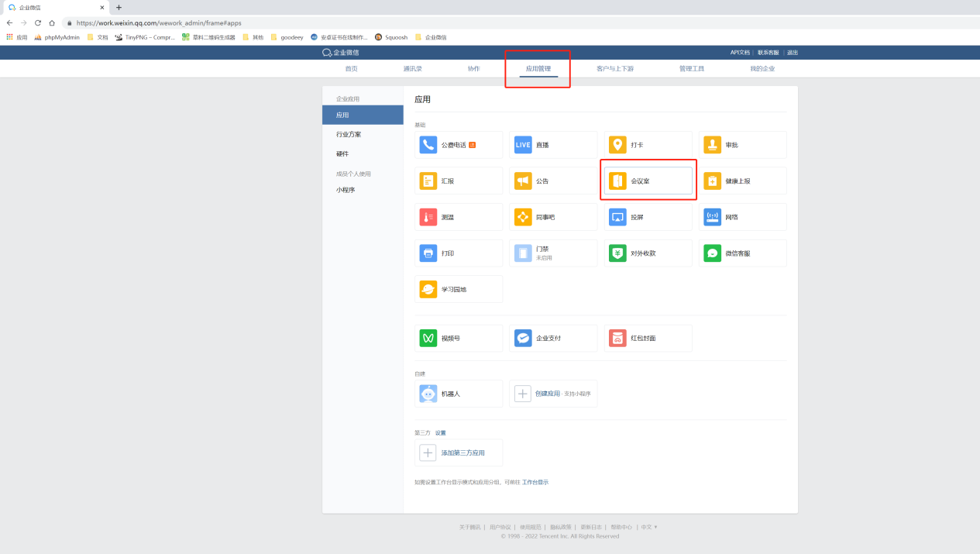Click the browser address bar URL
This screenshot has width=980, height=554.
click(x=159, y=23)
